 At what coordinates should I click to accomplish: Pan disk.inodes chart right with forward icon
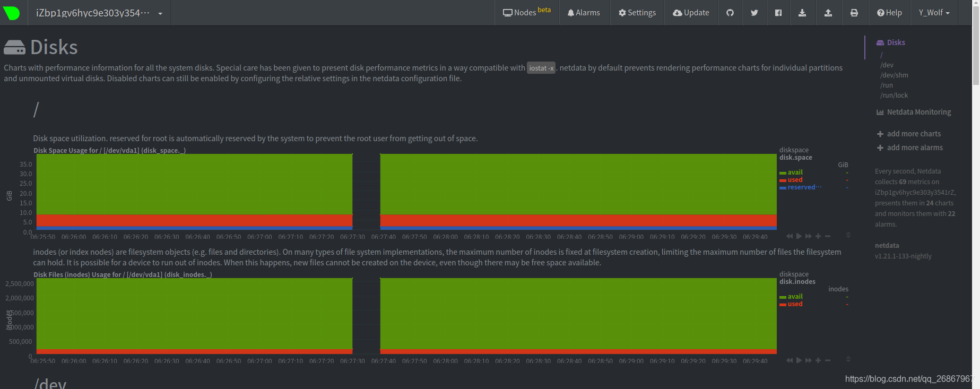click(x=809, y=360)
